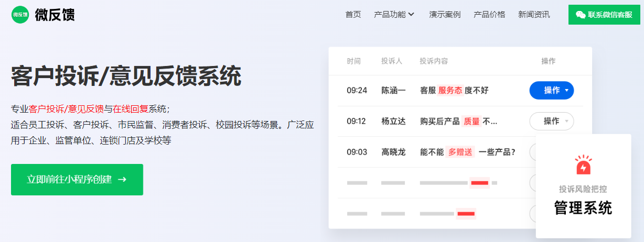Open 操作 dropdown in the 杨立达 row

(x=552, y=122)
